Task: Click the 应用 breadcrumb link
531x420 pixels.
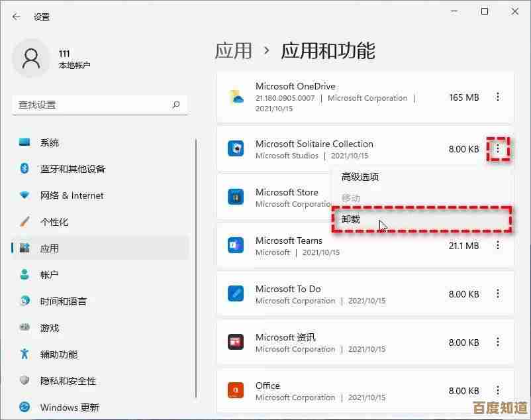Action: point(233,51)
